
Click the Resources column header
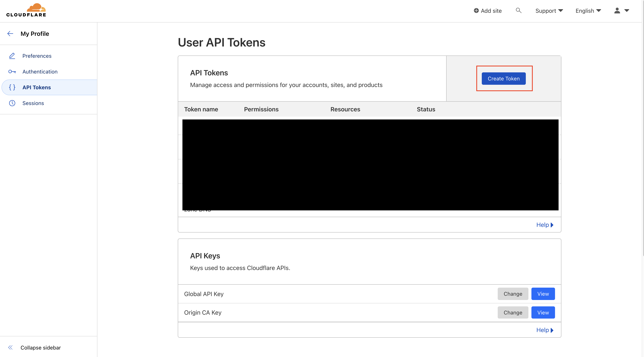[x=345, y=109]
